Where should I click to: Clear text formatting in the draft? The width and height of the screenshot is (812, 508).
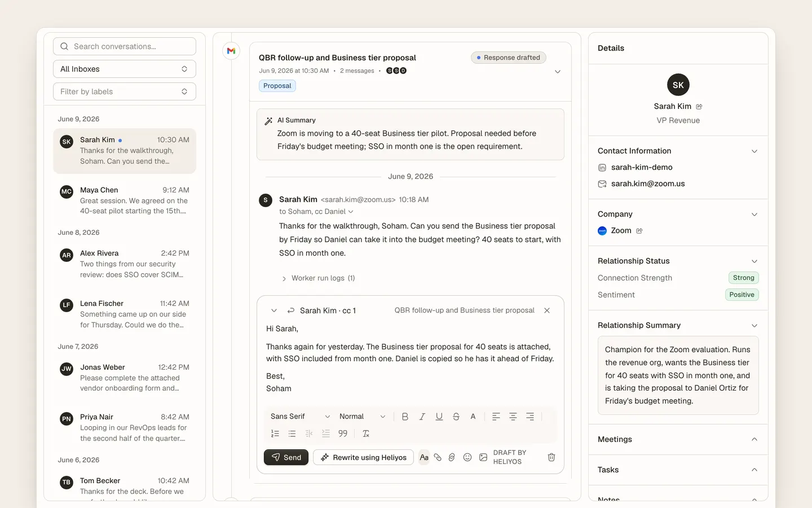[x=366, y=433]
